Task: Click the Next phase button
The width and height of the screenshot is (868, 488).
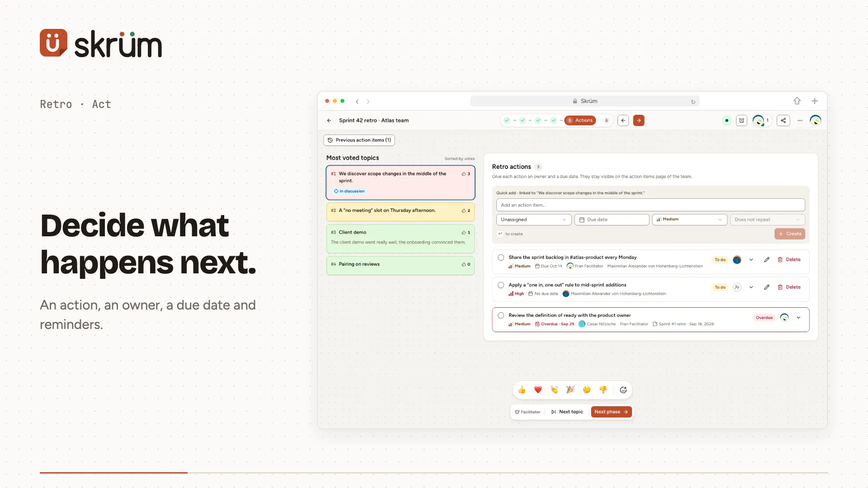Action: [x=611, y=412]
